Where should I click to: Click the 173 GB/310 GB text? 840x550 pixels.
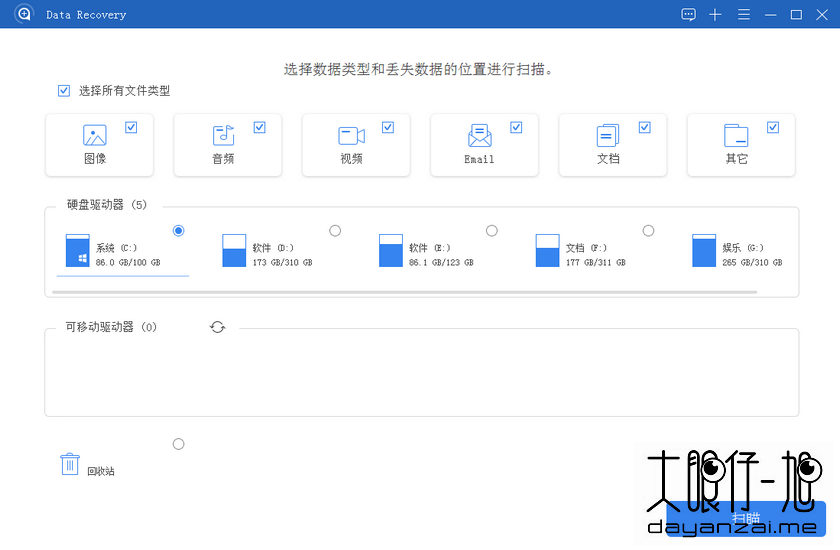(x=282, y=262)
